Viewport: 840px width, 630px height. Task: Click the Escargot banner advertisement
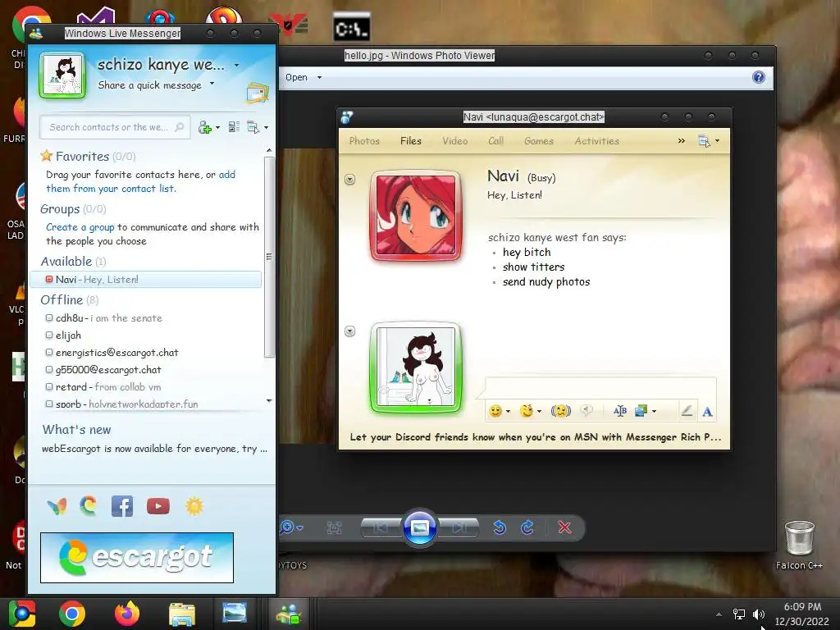pyautogui.click(x=137, y=558)
